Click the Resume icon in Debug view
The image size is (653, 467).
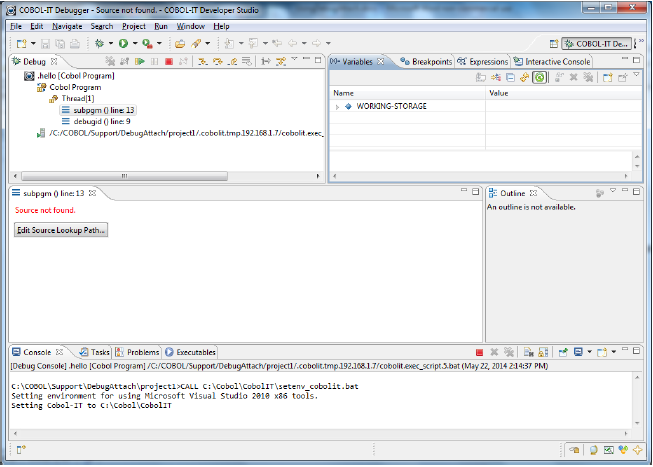tap(140, 62)
